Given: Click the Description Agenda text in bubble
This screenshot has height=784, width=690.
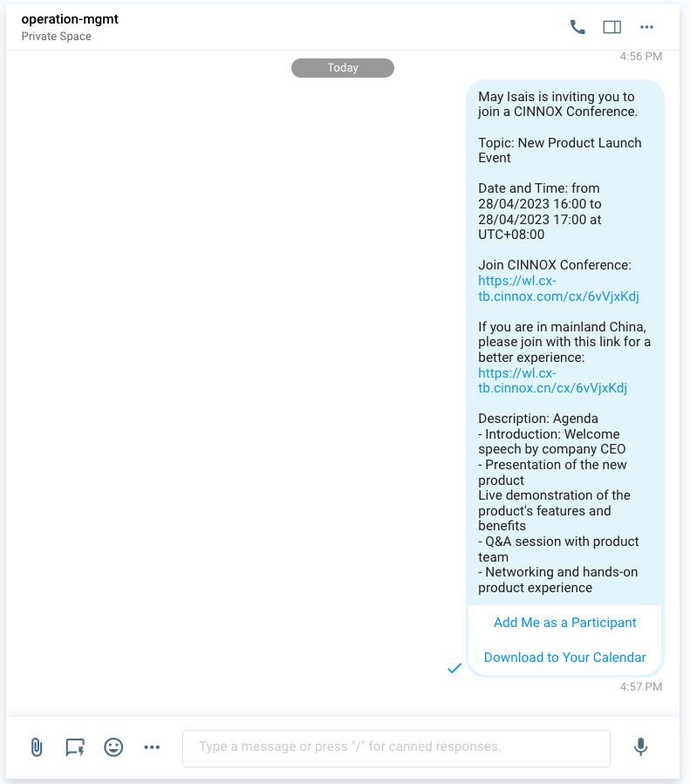Looking at the screenshot, I should pyautogui.click(x=538, y=419).
